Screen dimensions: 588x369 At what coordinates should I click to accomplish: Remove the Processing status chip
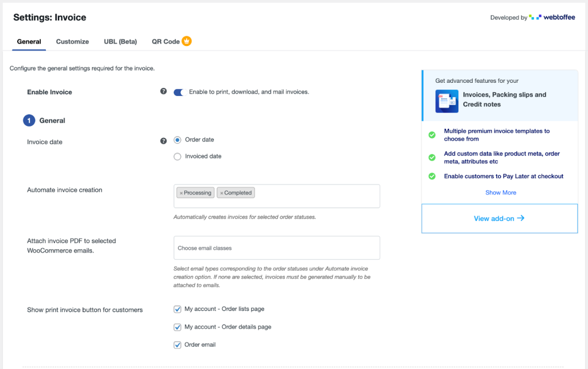[x=183, y=193]
